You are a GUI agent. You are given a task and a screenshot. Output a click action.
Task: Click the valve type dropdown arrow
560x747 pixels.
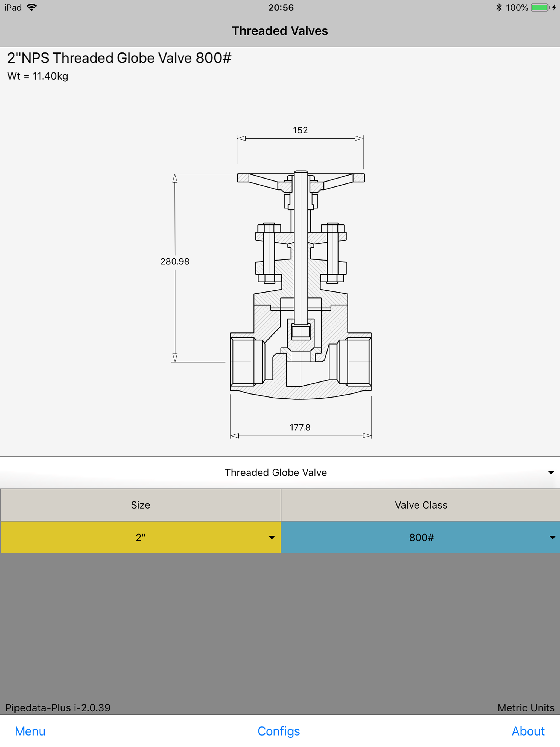pyautogui.click(x=551, y=472)
